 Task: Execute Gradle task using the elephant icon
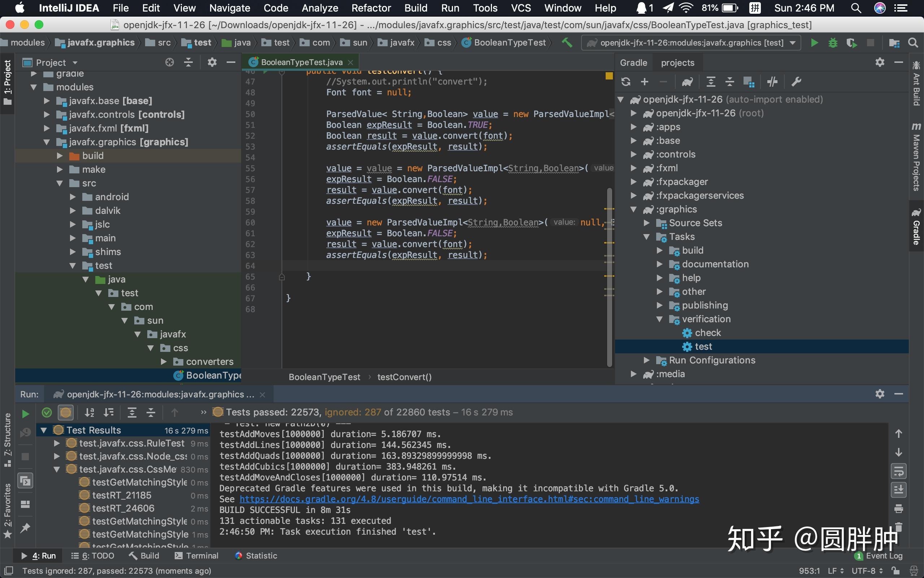click(x=687, y=81)
